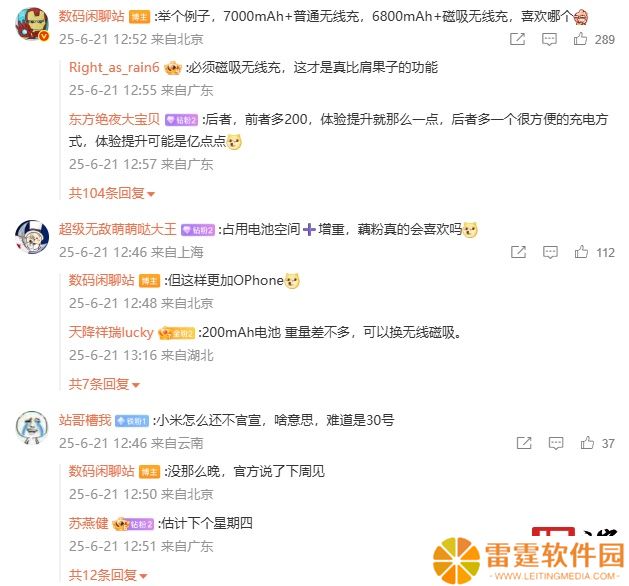The width and height of the screenshot is (629, 586).
Task: Like the comment with 289 likes
Action: coord(580,39)
